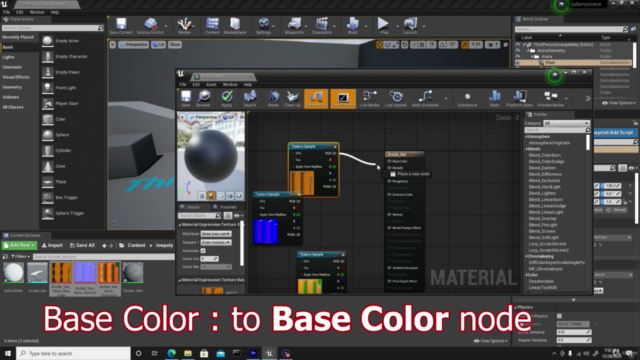Viewport: 640px width, 360px height.
Task: Toggle Physics checkbox in main Details
Action: click(x=559, y=316)
